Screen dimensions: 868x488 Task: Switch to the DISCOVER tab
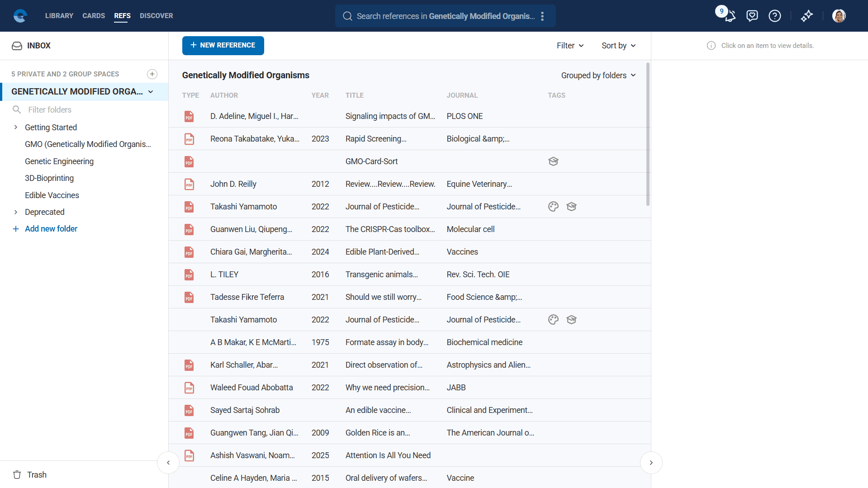156,16
